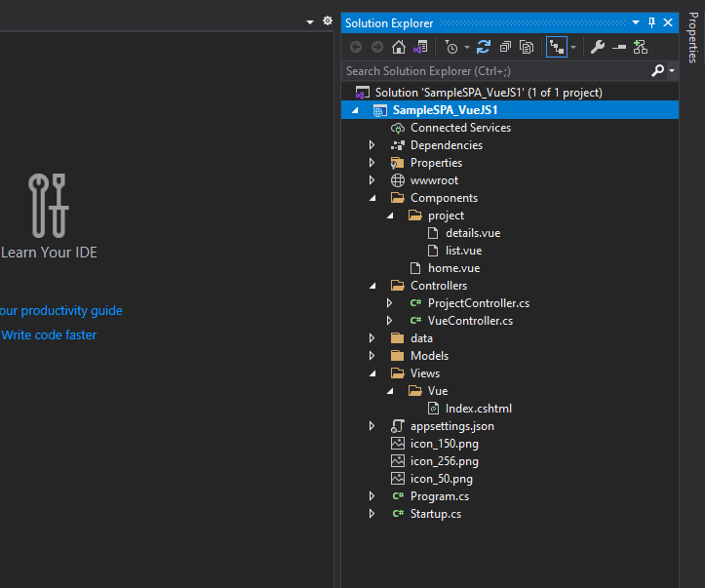Click the Connected Services cloud icon

pos(398,128)
